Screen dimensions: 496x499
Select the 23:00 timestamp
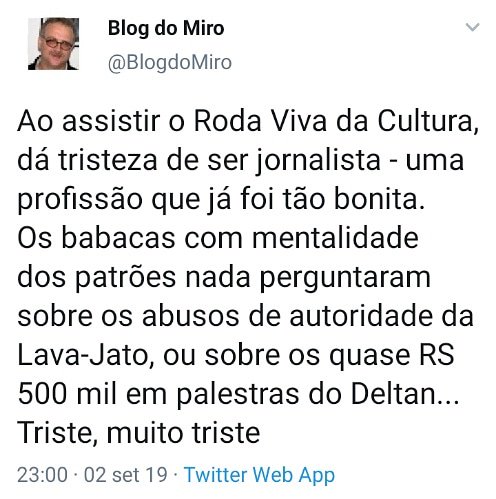42,474
